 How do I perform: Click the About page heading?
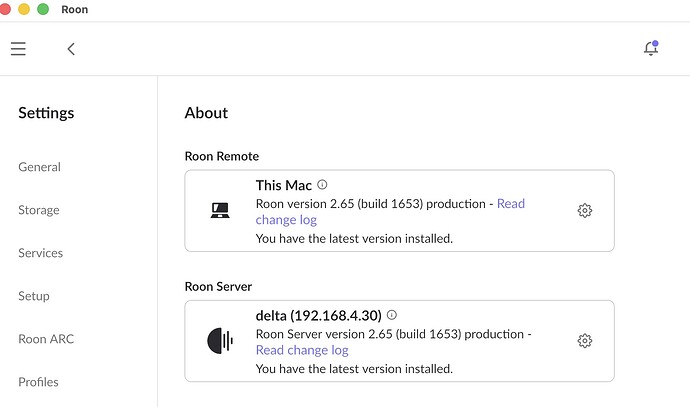point(206,113)
